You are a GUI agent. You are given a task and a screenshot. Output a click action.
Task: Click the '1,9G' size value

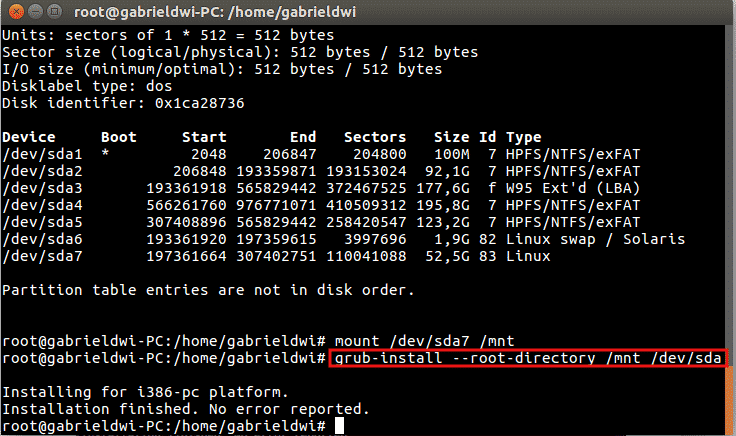click(452, 239)
